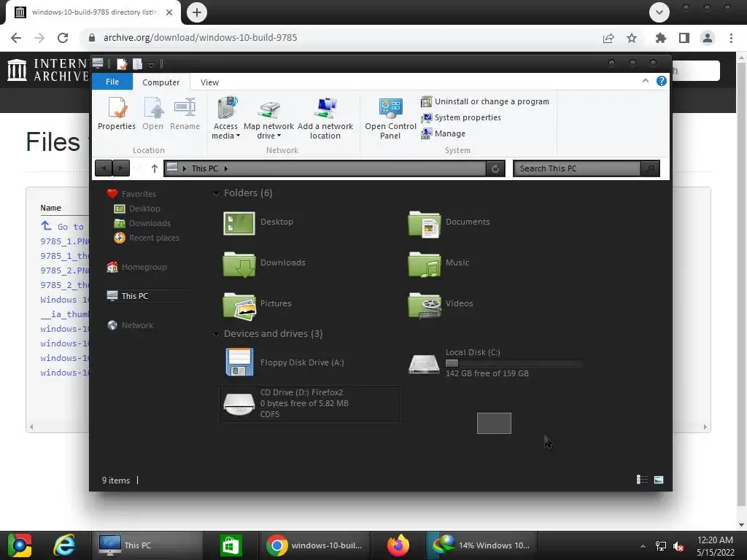Screen dimensions: 747x560
Task: Select CD Drive (D:) Firefox2
Action: [309, 404]
